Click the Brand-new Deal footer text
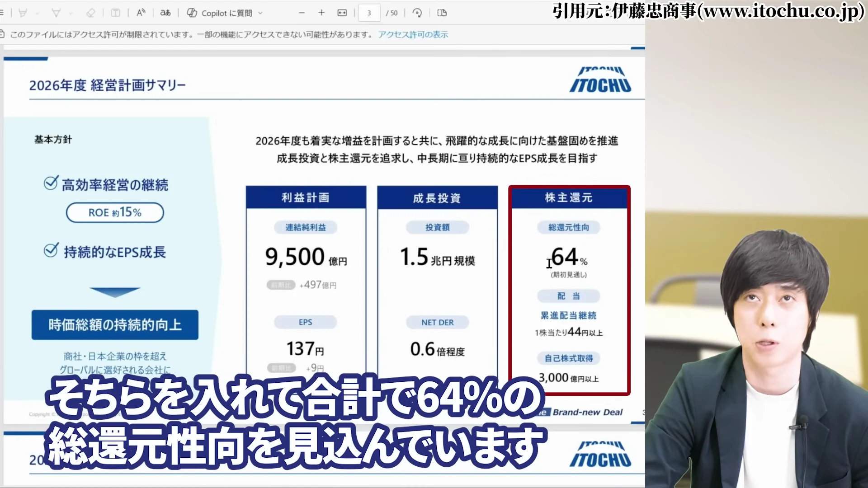Viewport: 868px width, 488px height. point(587,412)
